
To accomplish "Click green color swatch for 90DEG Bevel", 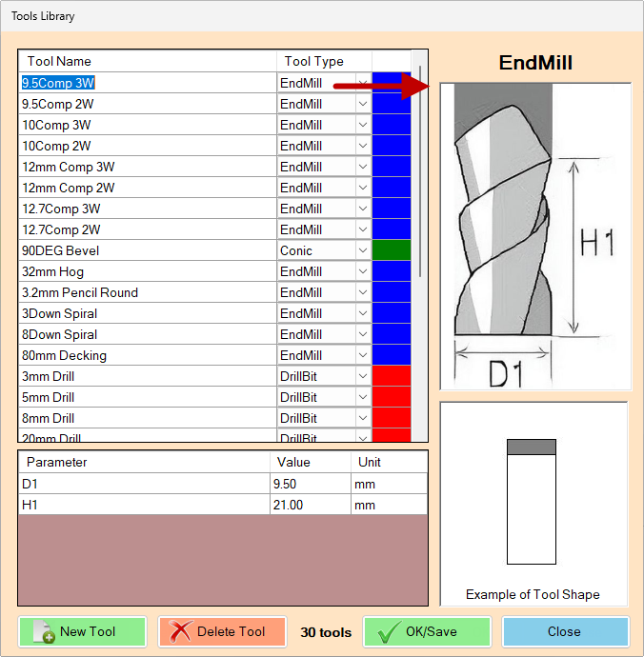I will pyautogui.click(x=391, y=250).
